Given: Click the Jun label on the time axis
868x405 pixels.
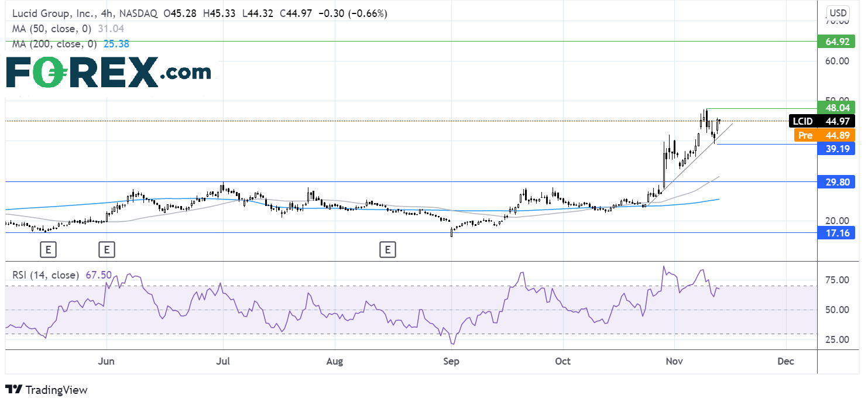Looking at the screenshot, I should [107, 361].
